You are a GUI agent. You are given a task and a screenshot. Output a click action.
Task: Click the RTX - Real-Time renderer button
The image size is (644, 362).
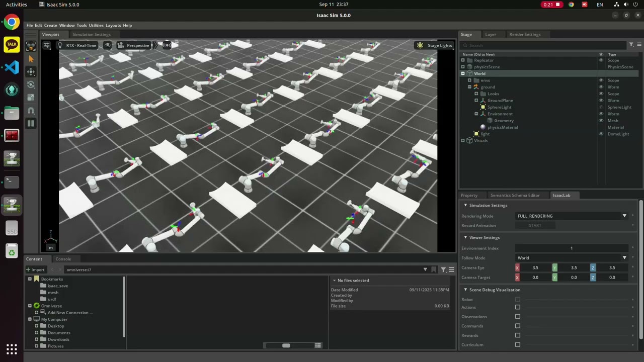click(76, 45)
